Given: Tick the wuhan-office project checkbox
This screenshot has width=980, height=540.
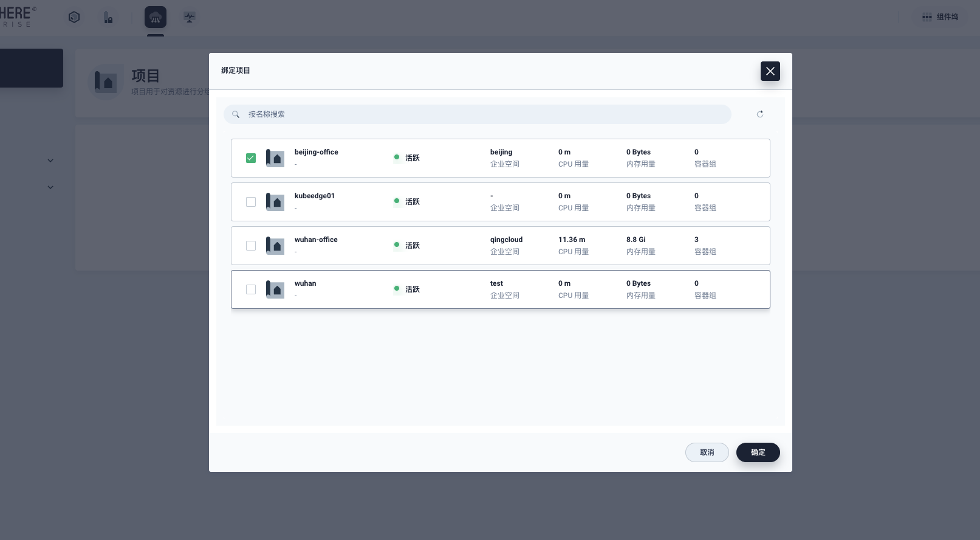Looking at the screenshot, I should coord(251,246).
